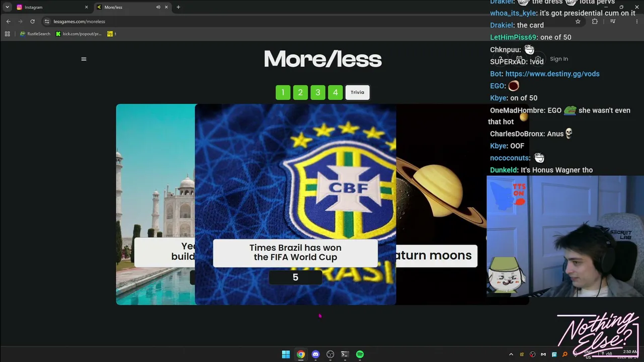Open the kick.com popout bookmark
The image size is (644, 362).
point(79,34)
